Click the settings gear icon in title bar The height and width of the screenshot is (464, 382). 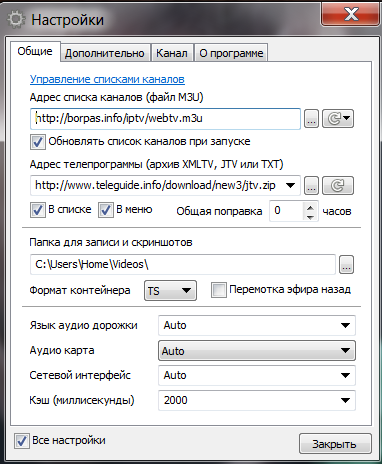click(16, 19)
